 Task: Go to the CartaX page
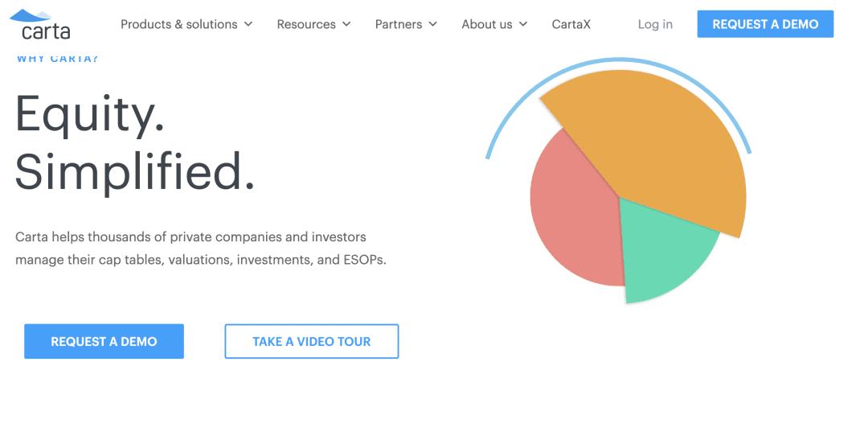571,24
